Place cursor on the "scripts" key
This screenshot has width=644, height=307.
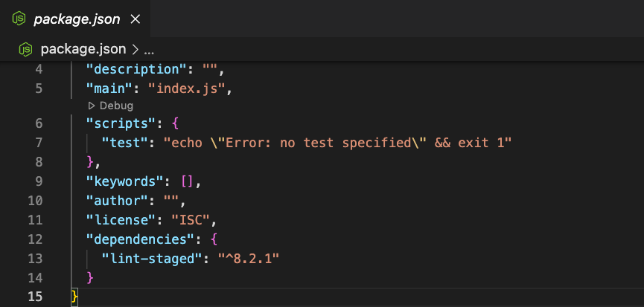pos(123,123)
